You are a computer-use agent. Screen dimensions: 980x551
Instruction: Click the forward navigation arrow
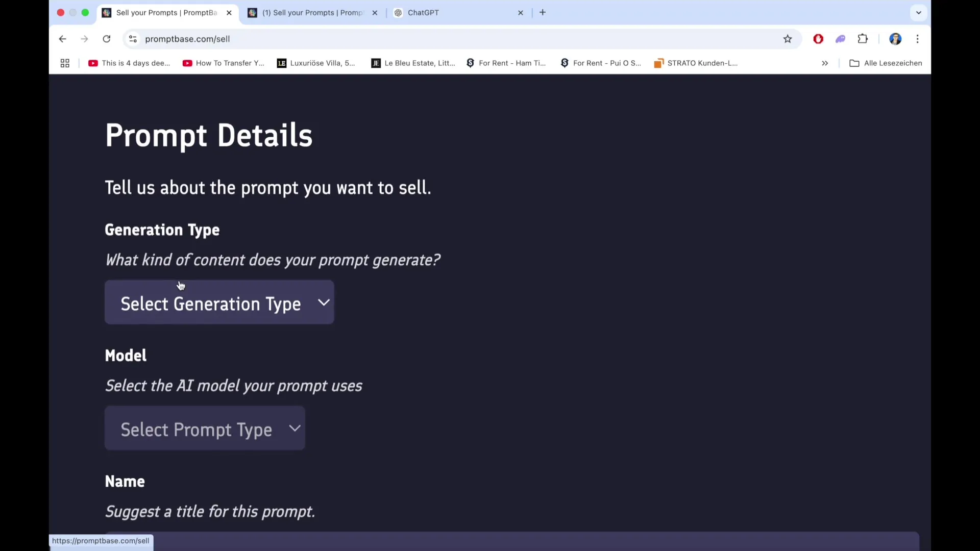click(x=84, y=39)
